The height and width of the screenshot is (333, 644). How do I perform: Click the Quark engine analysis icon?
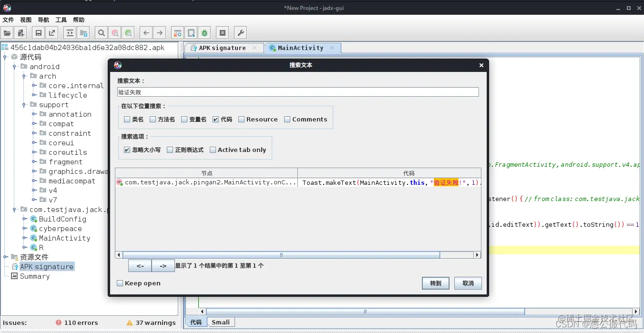click(x=191, y=33)
